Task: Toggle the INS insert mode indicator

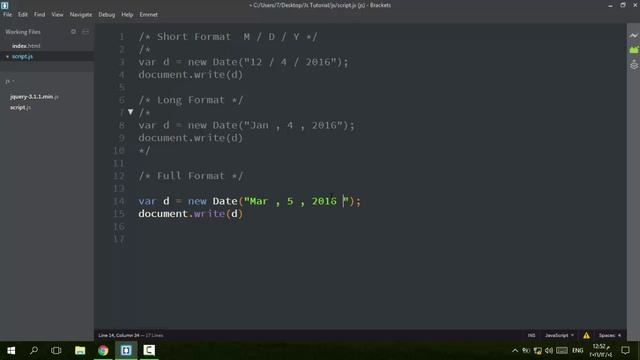Action: [x=531, y=336]
